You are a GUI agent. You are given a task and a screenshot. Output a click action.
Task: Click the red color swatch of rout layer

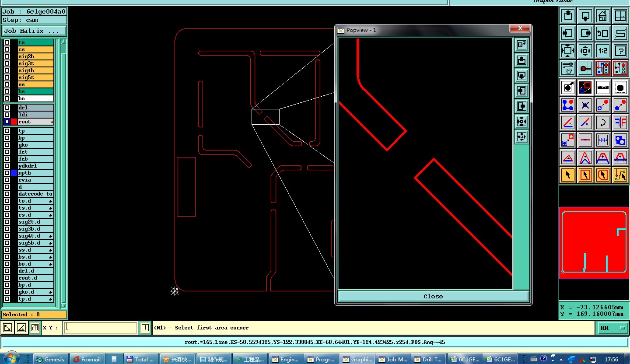point(14,122)
